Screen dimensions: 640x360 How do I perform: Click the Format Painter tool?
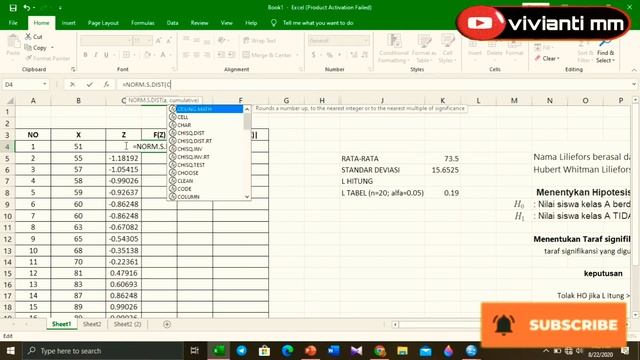(x=48, y=58)
